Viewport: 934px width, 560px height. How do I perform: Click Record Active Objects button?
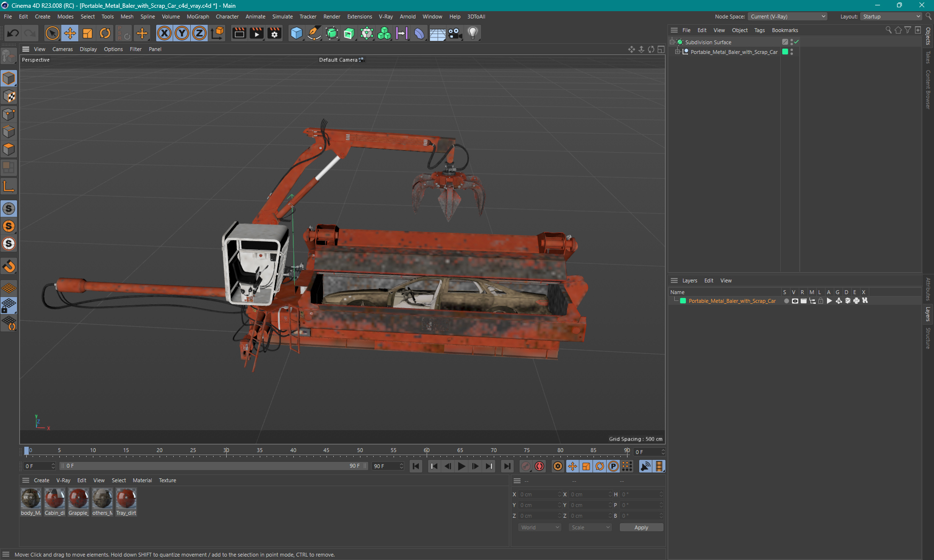pyautogui.click(x=526, y=466)
